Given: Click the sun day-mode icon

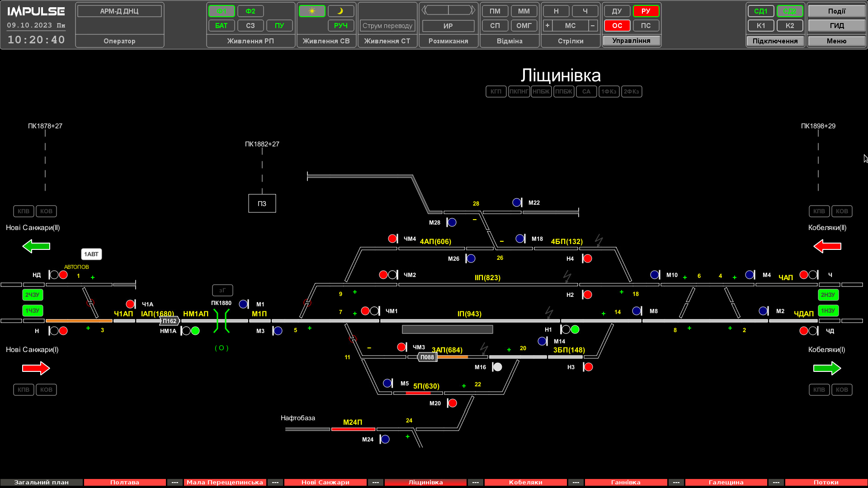Looking at the screenshot, I should tap(311, 11).
